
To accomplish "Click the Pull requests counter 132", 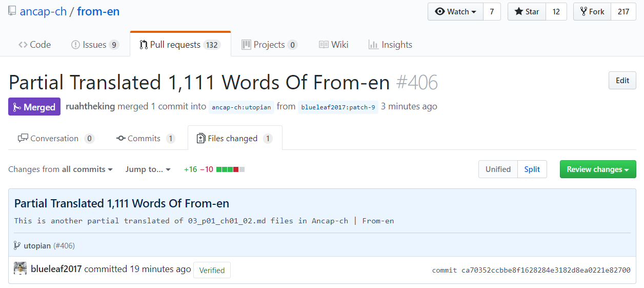I will pyautogui.click(x=212, y=45).
